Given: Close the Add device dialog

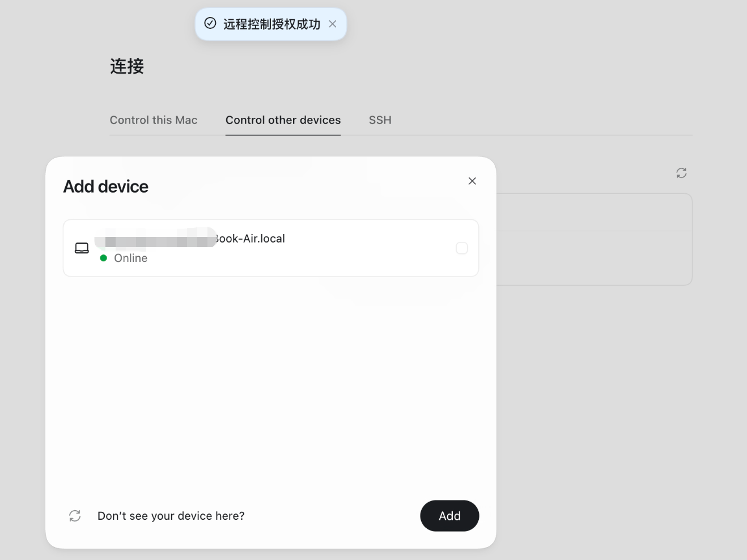Looking at the screenshot, I should (x=472, y=181).
